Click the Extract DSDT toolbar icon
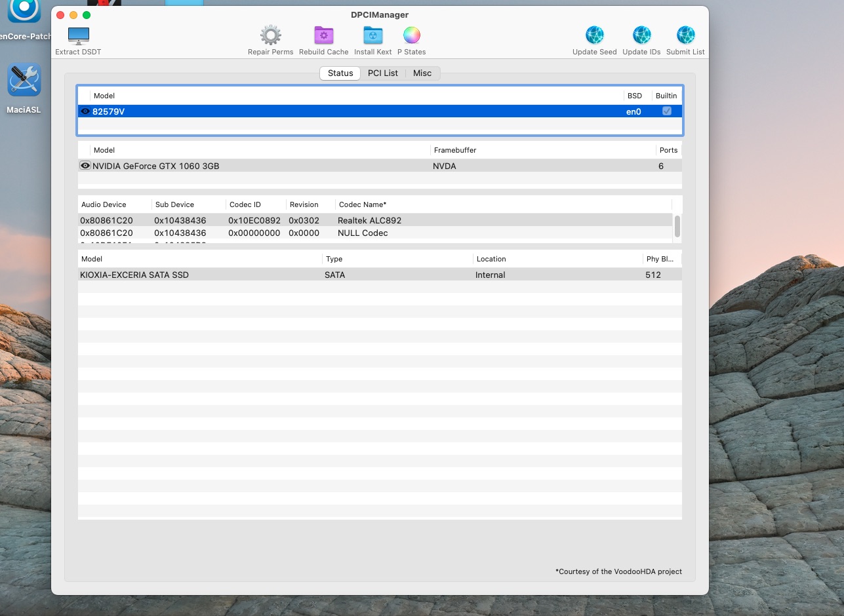844x616 pixels. [78, 36]
